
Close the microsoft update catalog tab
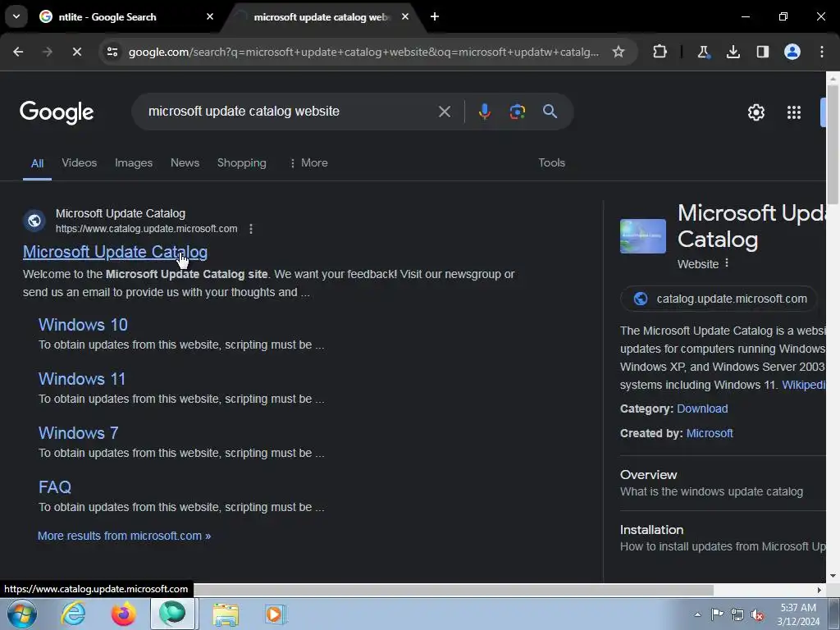pos(405,17)
